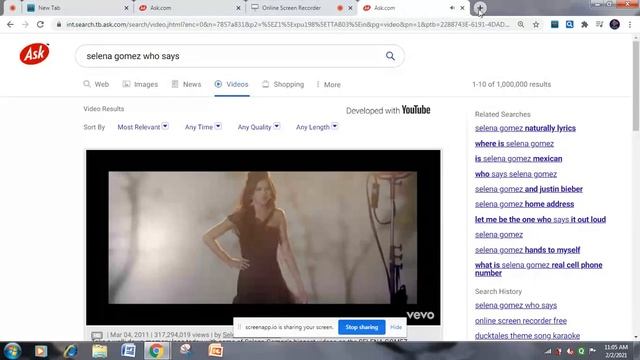Go back with the browser back arrow
Screen dimensions: 640x360
click(10, 24)
